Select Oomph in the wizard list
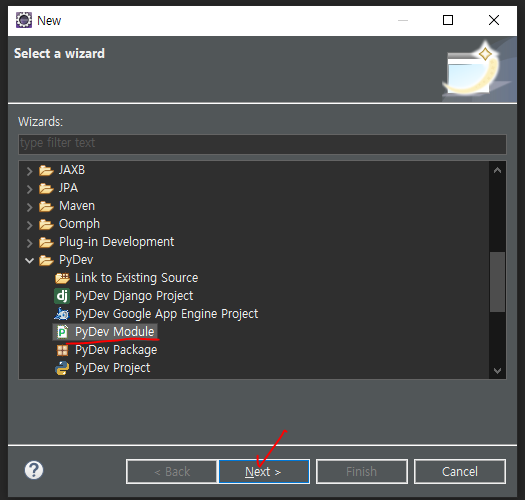This screenshot has width=525, height=500. coord(79,224)
